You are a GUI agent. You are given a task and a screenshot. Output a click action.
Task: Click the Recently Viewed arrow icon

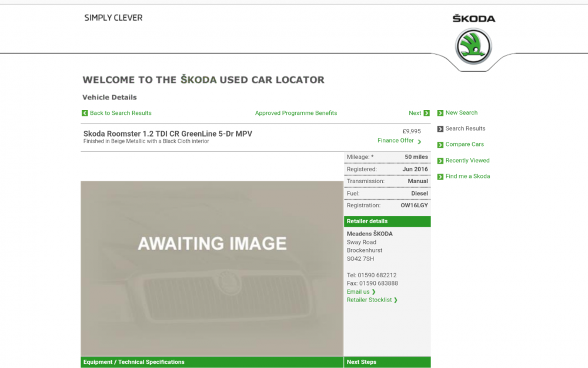(x=440, y=161)
